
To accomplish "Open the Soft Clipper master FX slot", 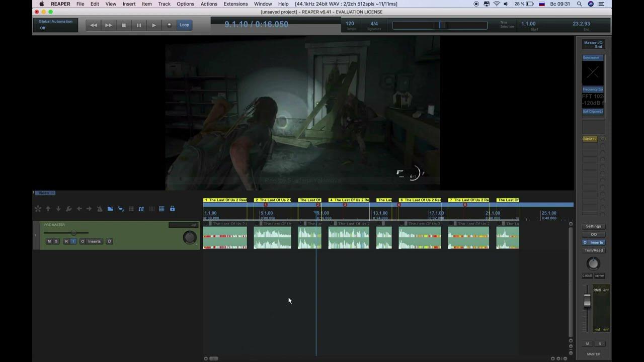I will (x=593, y=112).
